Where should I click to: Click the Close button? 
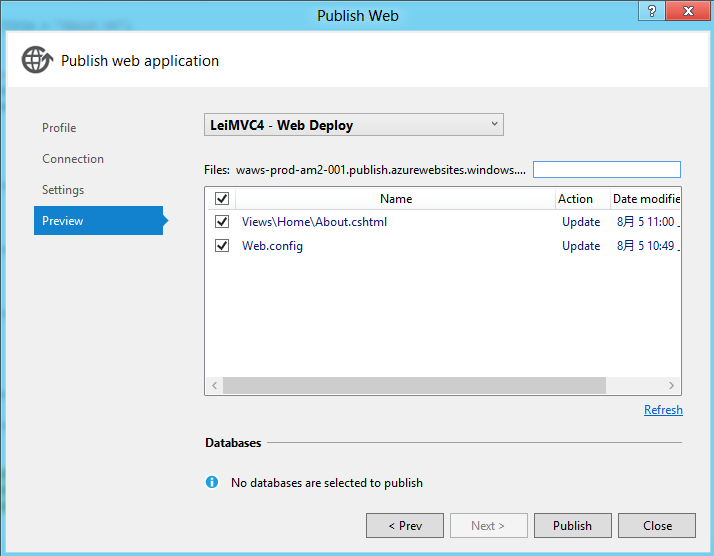click(657, 525)
